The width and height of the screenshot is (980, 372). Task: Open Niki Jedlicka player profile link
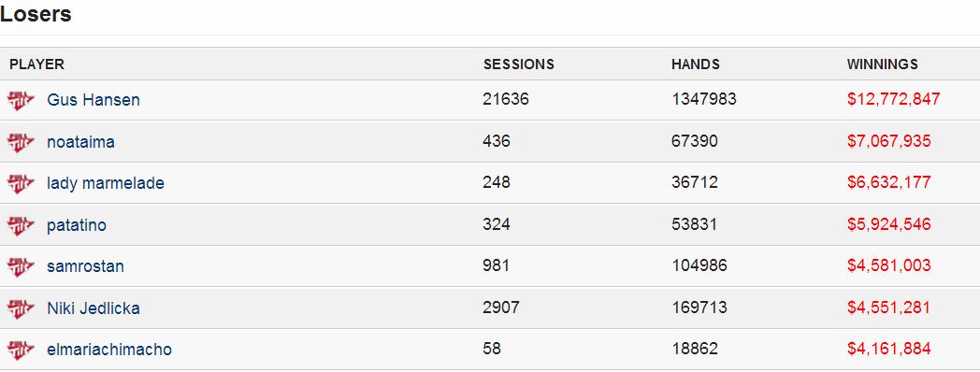94,308
